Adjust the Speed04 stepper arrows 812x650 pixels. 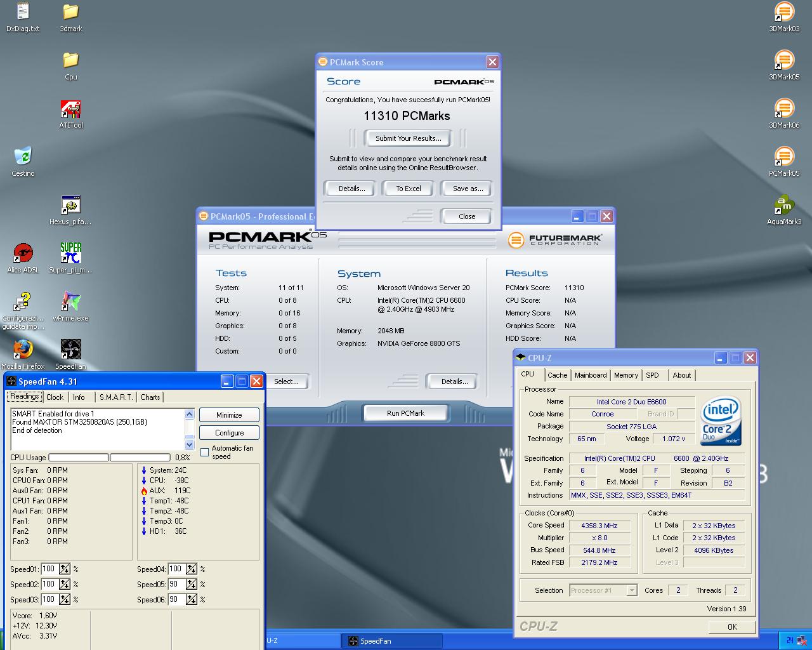192,569
